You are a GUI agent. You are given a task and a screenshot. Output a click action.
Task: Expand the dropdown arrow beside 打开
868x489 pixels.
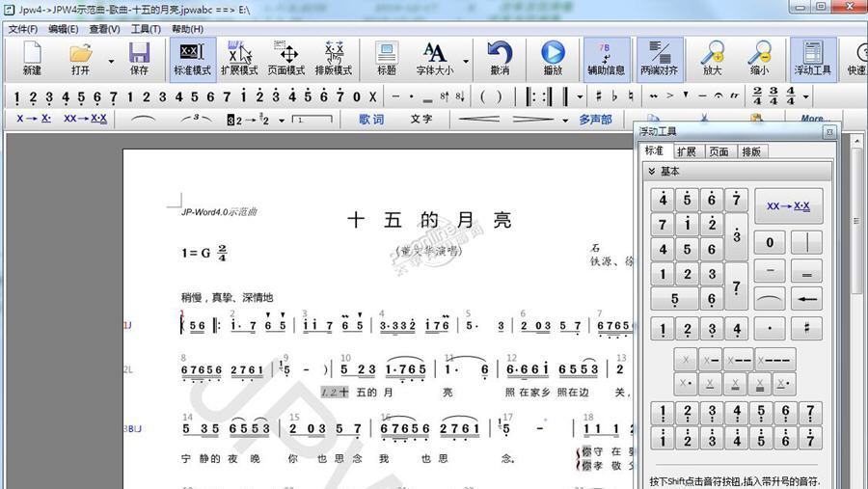tap(111, 61)
